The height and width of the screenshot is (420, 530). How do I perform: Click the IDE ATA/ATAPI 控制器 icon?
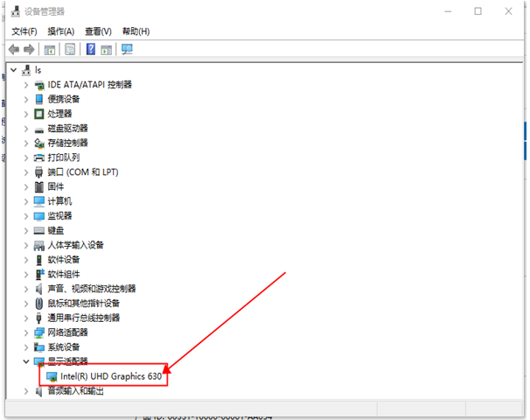(39, 85)
